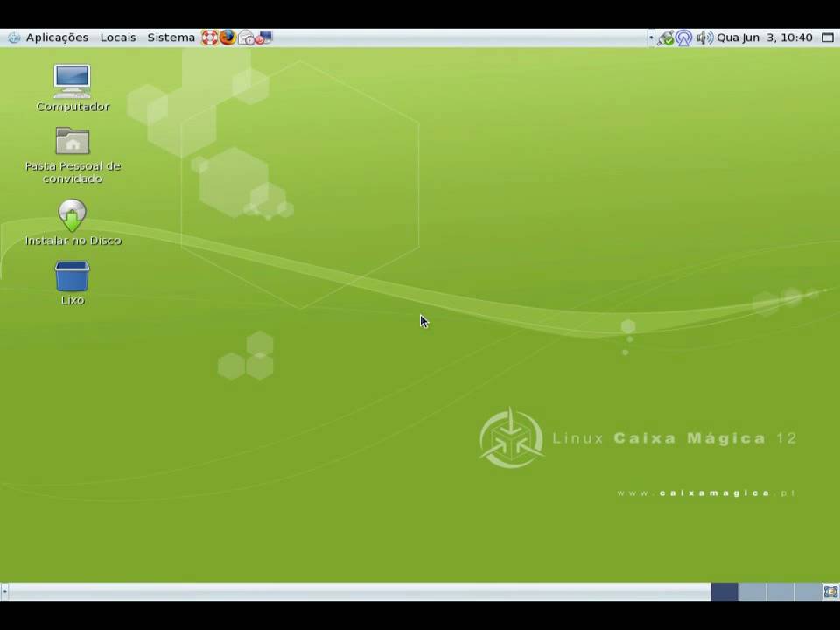Launch the help lifebuoy icon

point(209,38)
